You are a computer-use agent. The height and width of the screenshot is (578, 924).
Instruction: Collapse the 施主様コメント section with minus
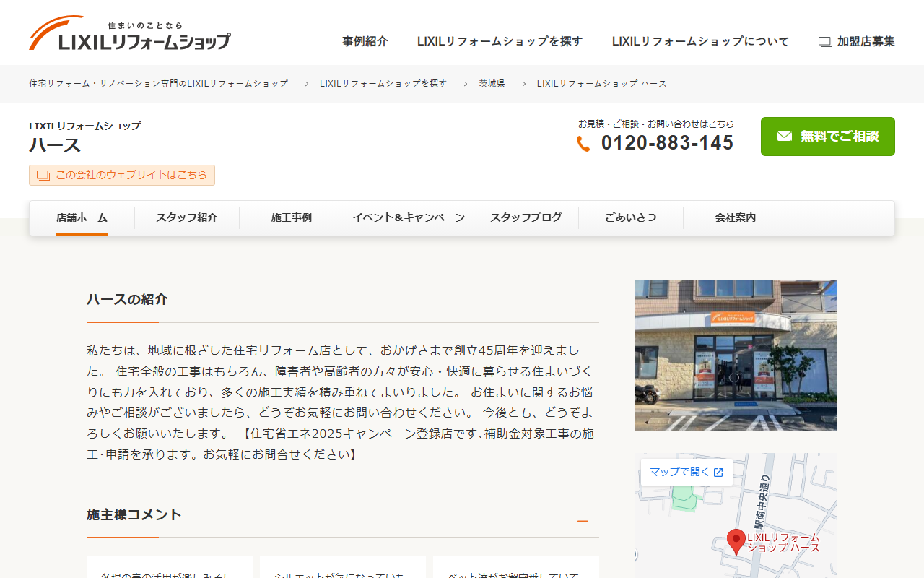click(583, 522)
